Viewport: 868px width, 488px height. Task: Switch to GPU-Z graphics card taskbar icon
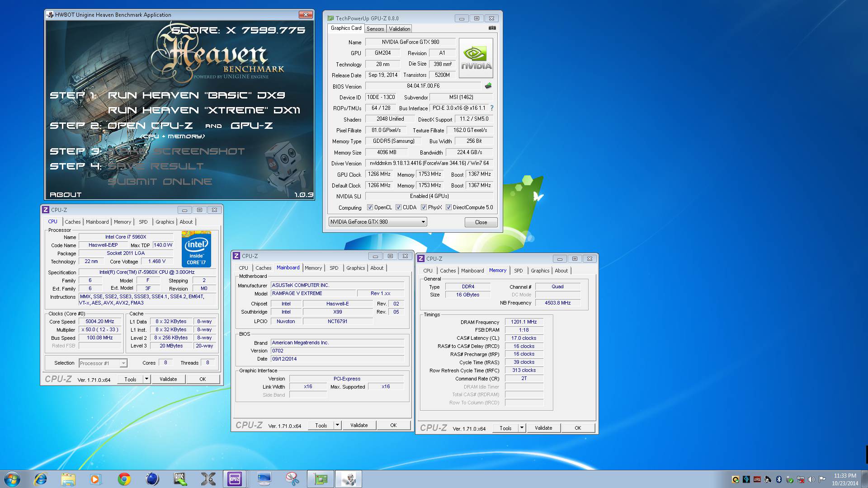(x=321, y=479)
